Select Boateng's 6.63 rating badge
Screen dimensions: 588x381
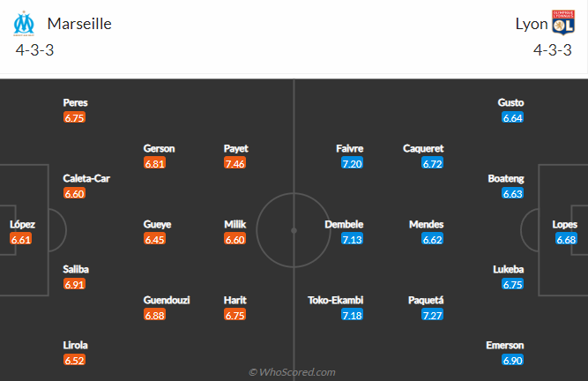[x=512, y=194]
